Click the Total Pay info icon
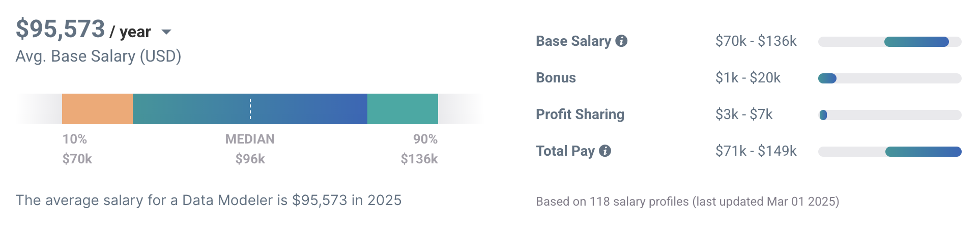The image size is (980, 228). [x=605, y=151]
